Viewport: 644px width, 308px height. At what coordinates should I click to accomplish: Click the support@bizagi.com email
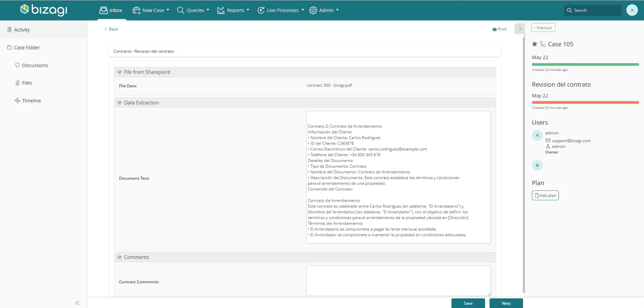[571, 141]
